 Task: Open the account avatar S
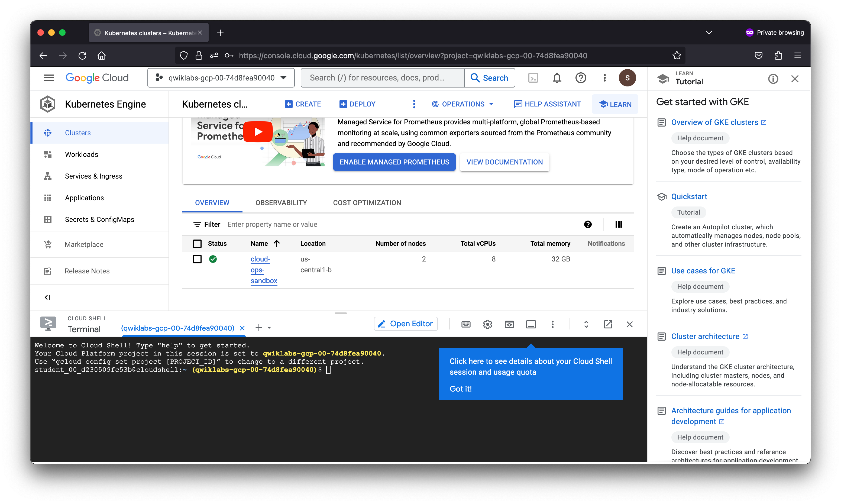point(627,78)
